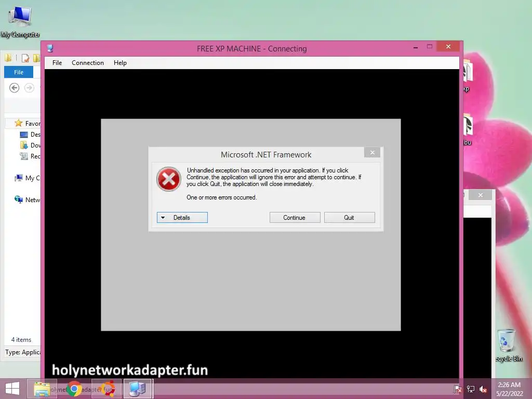The width and height of the screenshot is (532, 399).
Task: Open File Explorer from the taskbar
Action: (42, 389)
